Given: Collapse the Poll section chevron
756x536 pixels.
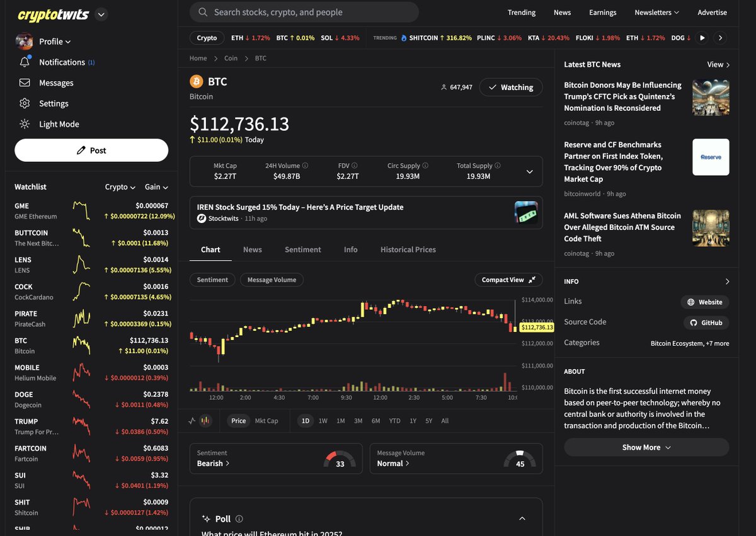Looking at the screenshot, I should [522, 518].
